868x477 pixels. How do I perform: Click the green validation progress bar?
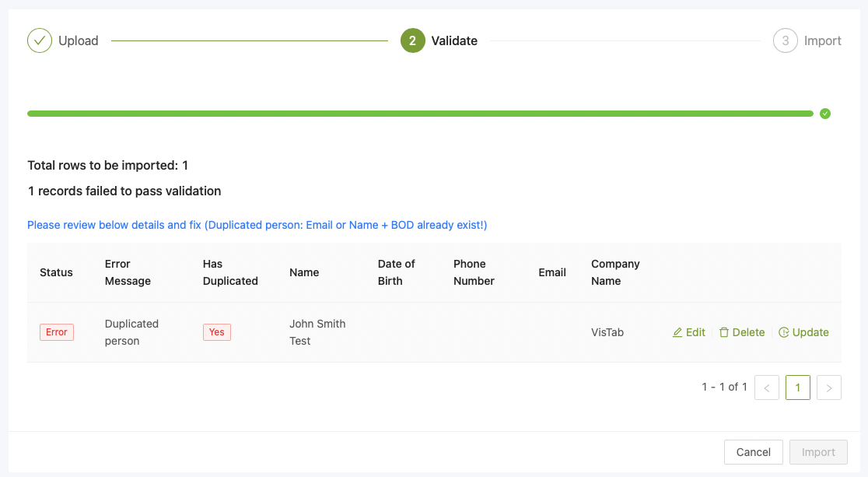click(420, 114)
